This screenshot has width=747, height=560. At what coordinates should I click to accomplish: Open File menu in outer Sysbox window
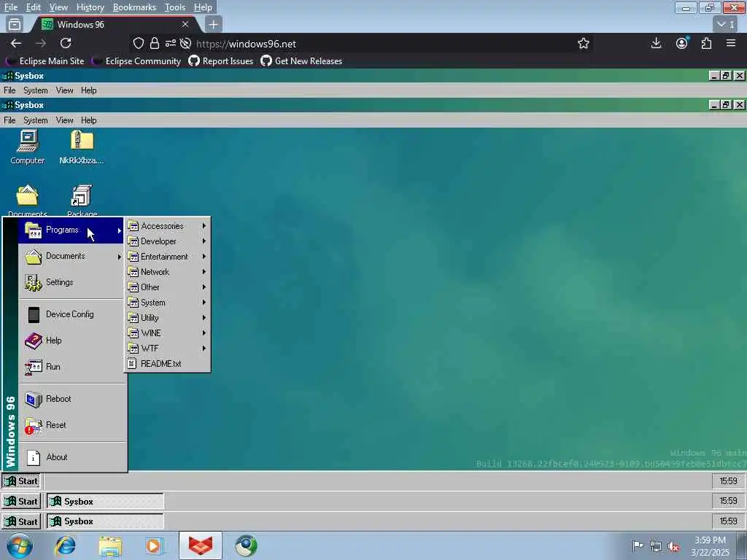[9, 90]
